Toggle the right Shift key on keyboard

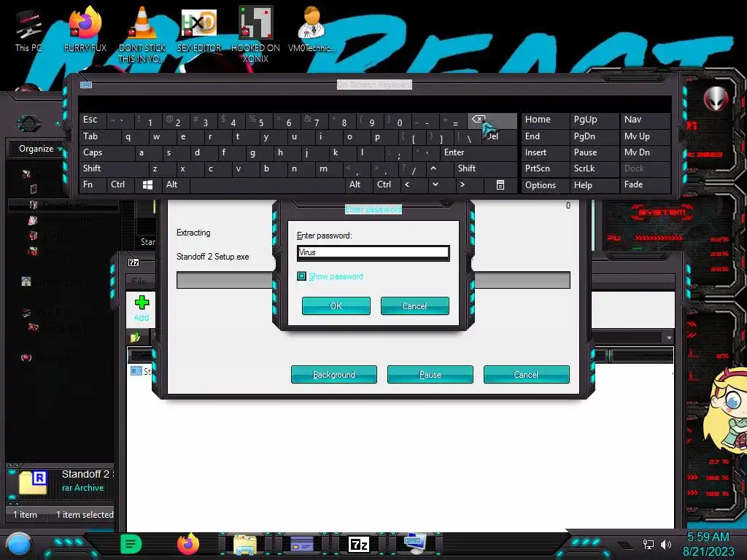pos(485,168)
